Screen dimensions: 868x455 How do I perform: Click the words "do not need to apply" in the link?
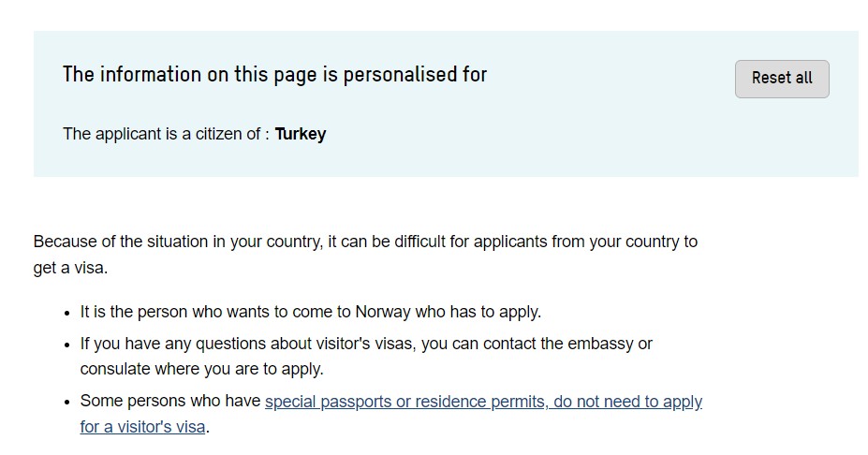627,402
